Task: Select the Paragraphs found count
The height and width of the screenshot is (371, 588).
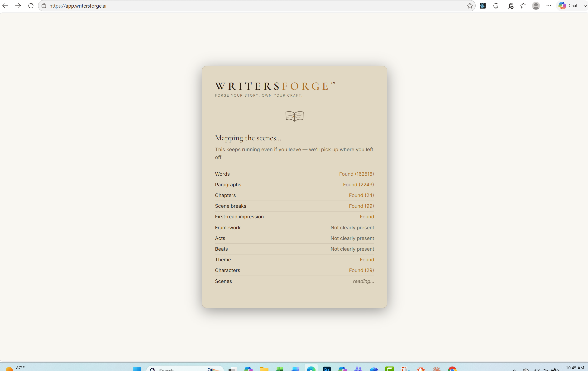Action: pos(359,185)
